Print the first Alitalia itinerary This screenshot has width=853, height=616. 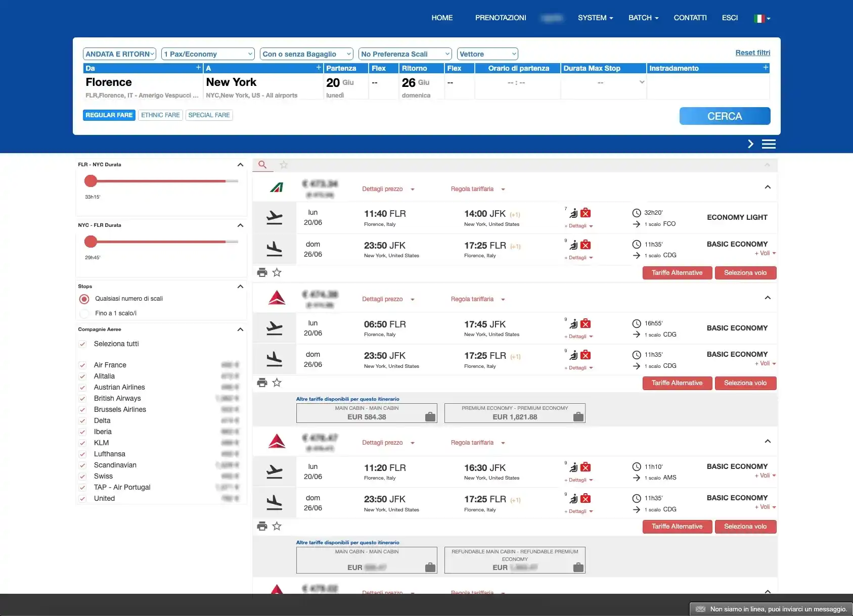click(262, 273)
